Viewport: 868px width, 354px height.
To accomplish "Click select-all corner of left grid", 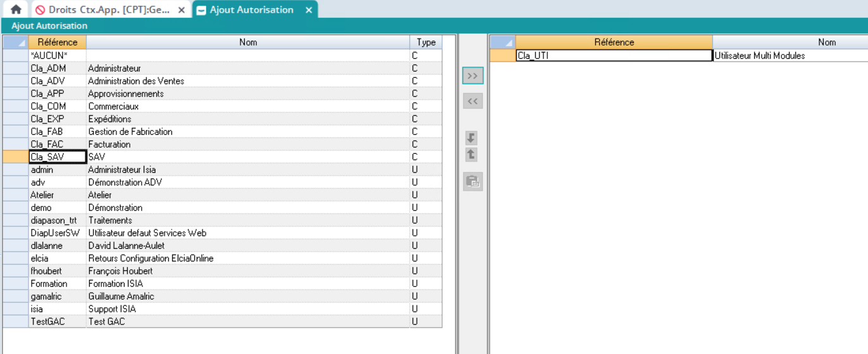I will click(x=15, y=42).
